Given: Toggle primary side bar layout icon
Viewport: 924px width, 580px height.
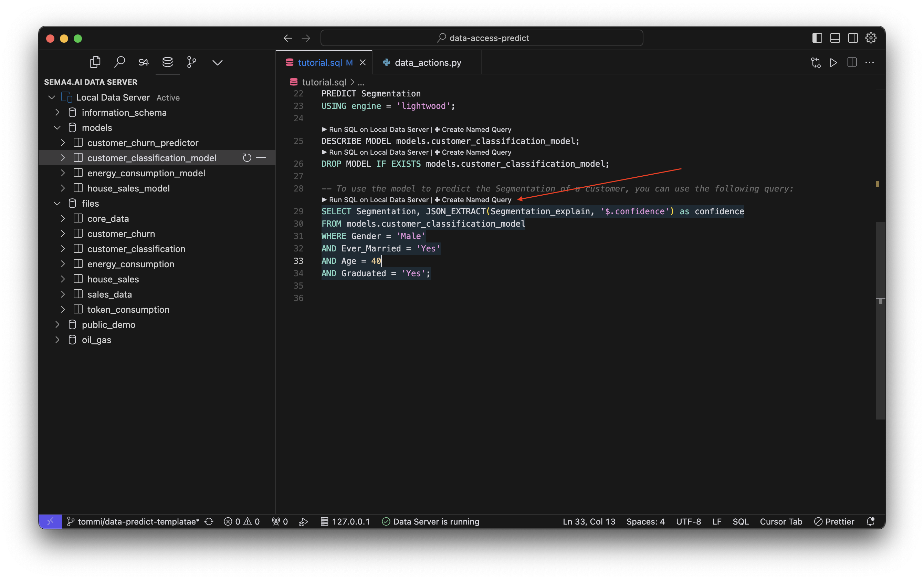Looking at the screenshot, I should [817, 38].
